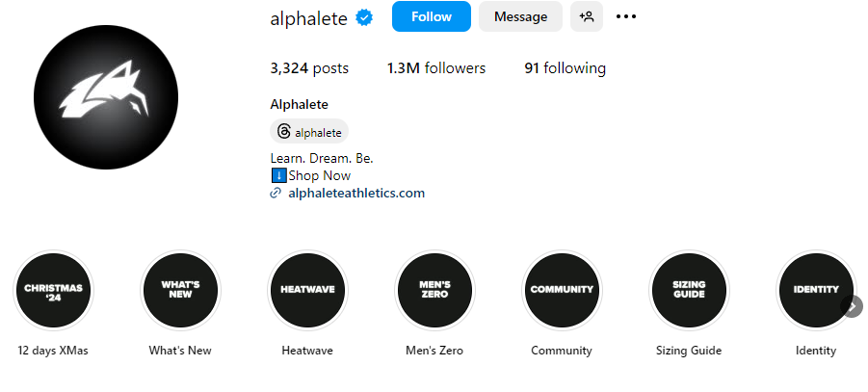Click the 12 days XMas label
Screen dimensions: 868x392
[53, 351]
